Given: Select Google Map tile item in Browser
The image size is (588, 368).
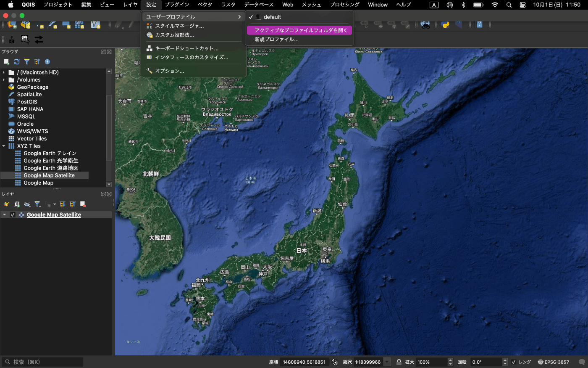Looking at the screenshot, I should point(38,183).
